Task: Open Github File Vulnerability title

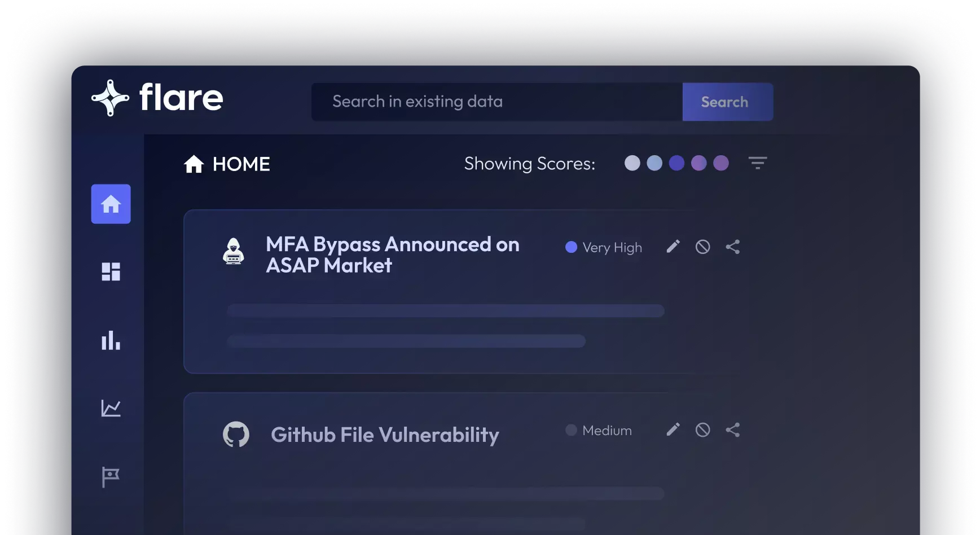Action: pyautogui.click(x=385, y=435)
